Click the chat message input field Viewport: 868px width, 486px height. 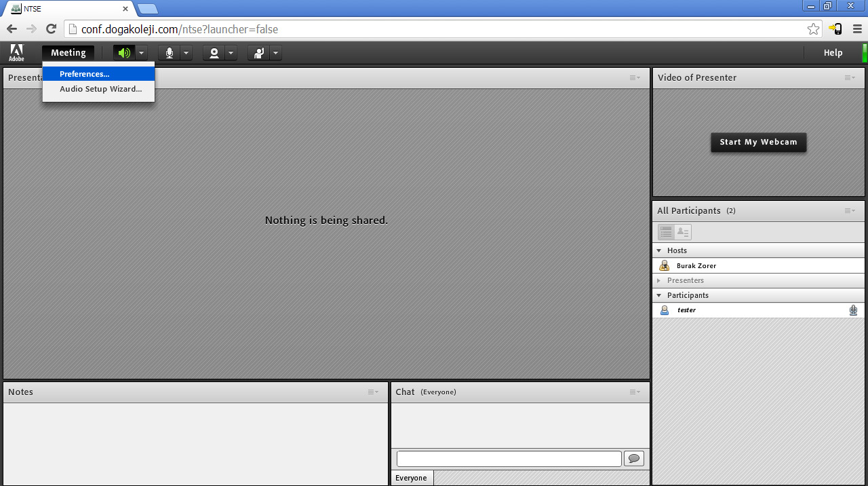click(509, 459)
